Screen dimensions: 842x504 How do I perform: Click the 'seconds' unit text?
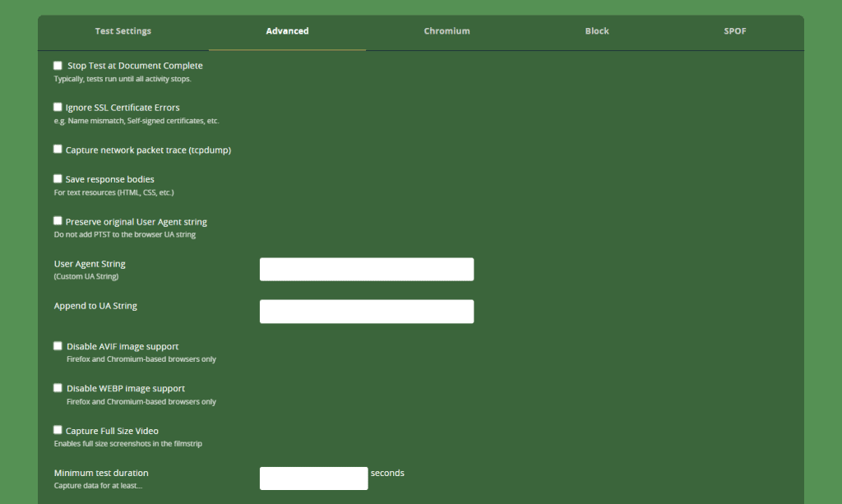point(387,473)
